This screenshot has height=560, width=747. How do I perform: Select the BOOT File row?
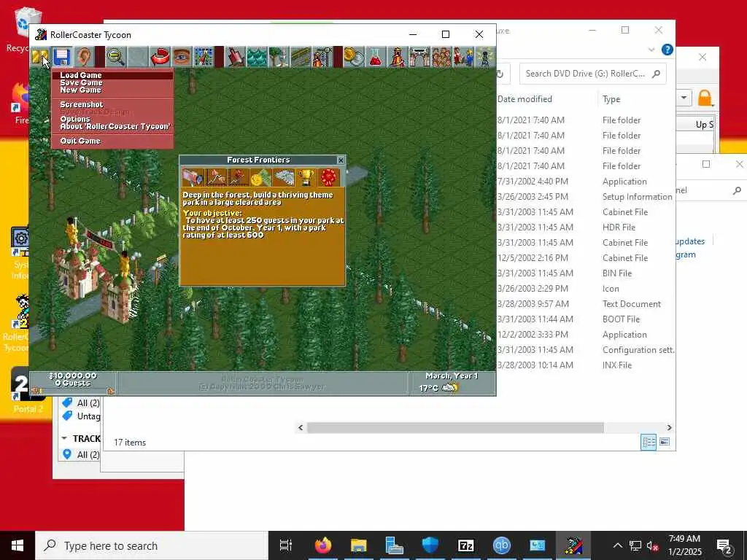(x=586, y=319)
